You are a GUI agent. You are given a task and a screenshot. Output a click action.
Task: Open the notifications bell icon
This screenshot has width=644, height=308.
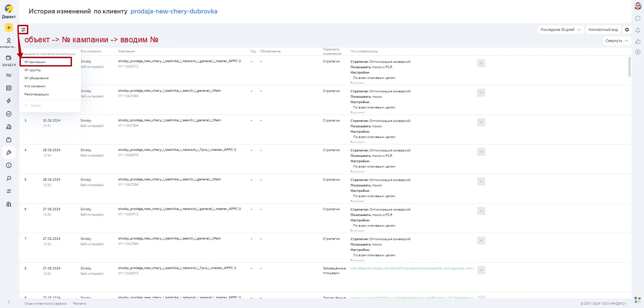pyautogui.click(x=638, y=30)
